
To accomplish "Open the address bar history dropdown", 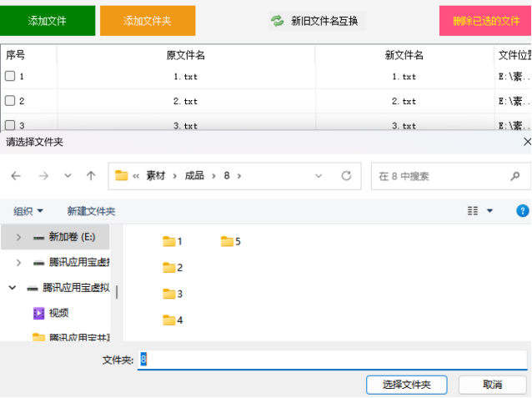I will (319, 176).
